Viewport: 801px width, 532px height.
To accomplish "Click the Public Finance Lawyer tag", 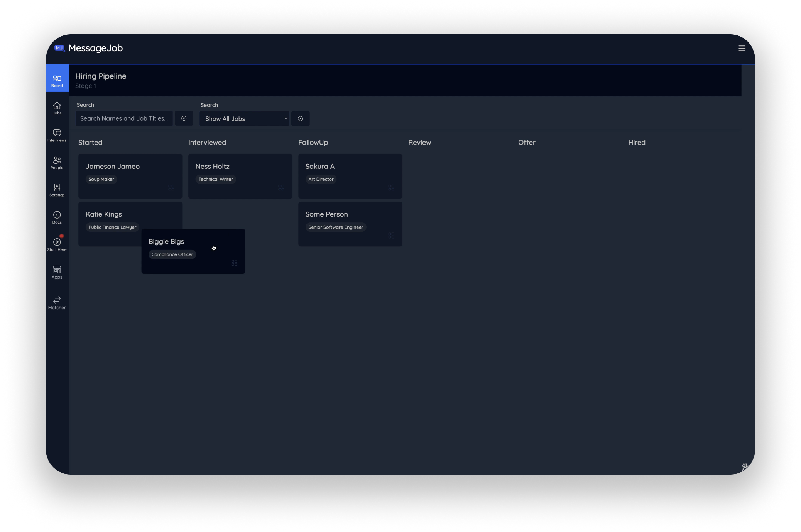I will (x=112, y=227).
